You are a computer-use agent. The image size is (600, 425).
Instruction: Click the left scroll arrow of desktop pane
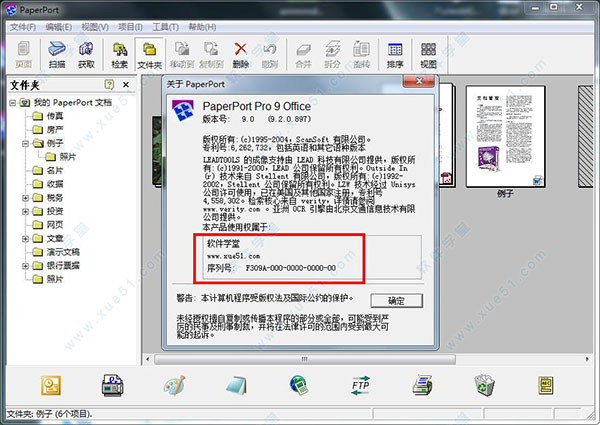[148, 359]
